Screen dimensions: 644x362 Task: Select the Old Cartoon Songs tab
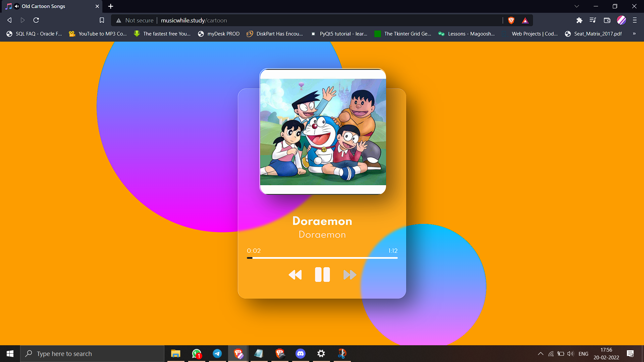(44, 6)
